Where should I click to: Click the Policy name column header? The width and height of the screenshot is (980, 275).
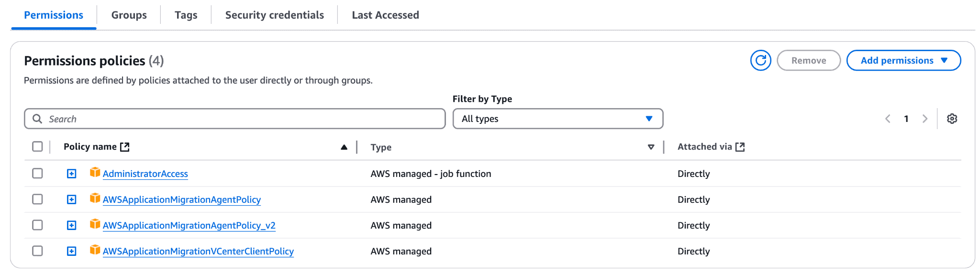tap(90, 147)
